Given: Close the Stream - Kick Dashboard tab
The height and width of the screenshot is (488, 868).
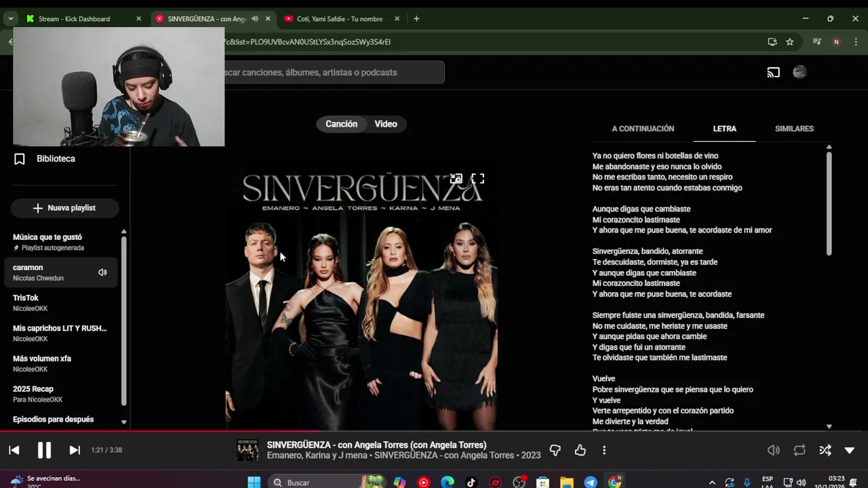Looking at the screenshot, I should [x=139, y=19].
